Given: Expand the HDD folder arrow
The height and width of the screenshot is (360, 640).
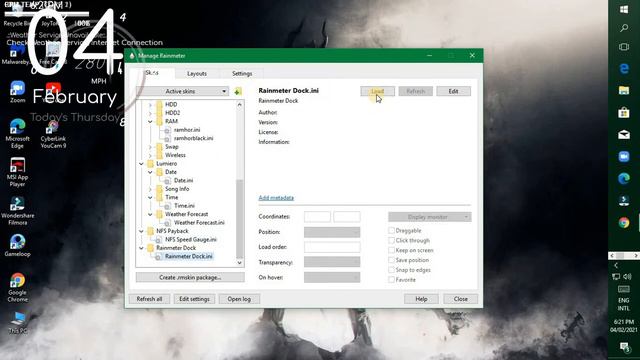Looking at the screenshot, I should pos(150,104).
